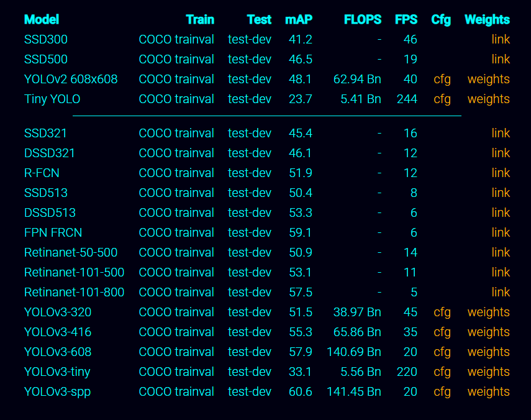Open the YOLOv3-416 cfg link
Screen dimensions: 531x420
coord(442,332)
